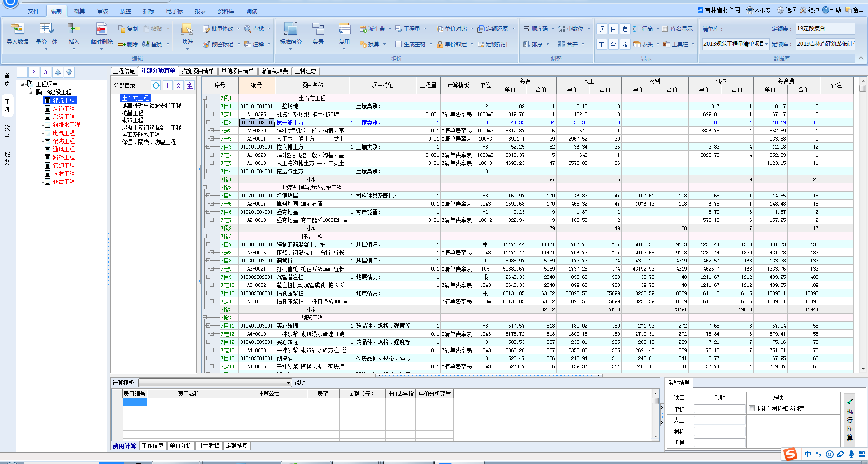Open the 单价对比 dropdown
The height and width of the screenshot is (464, 868).
(472, 28)
